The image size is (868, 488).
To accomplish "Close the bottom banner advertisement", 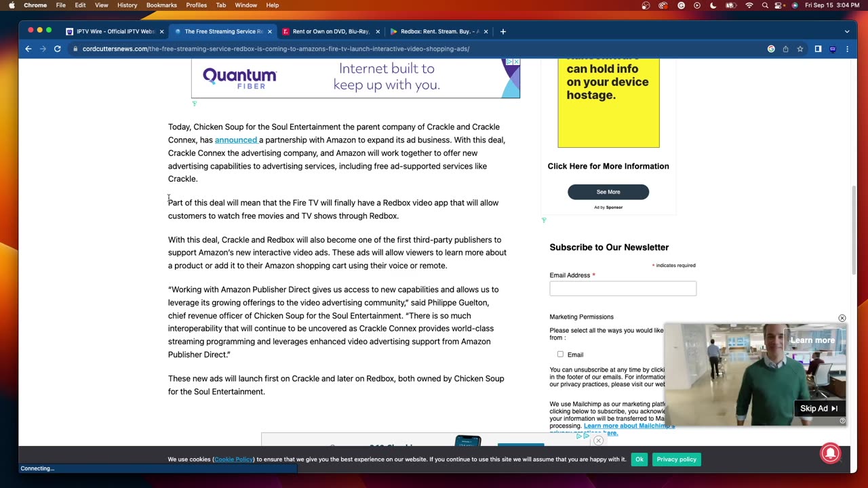I will coord(598,441).
